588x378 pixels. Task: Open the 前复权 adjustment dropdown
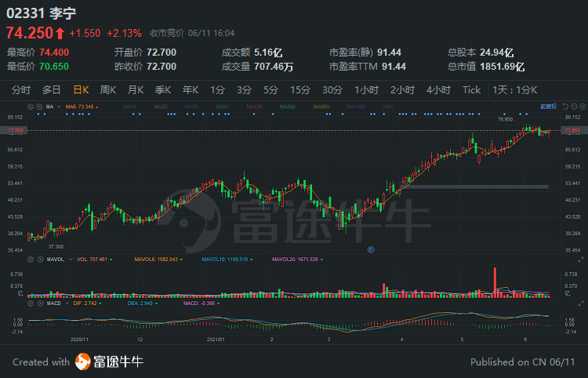[x=548, y=107]
